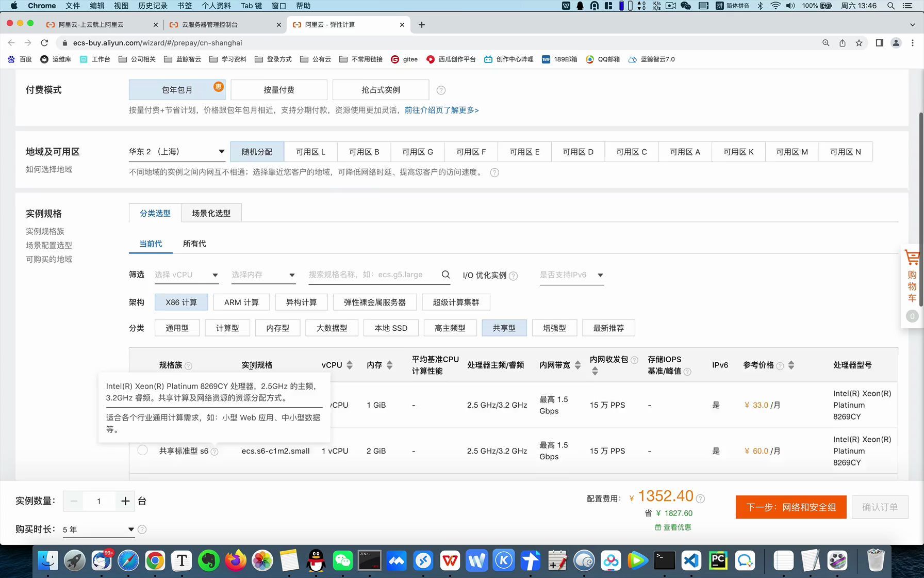Select 弹性裸金属服务器 architecture

click(375, 302)
